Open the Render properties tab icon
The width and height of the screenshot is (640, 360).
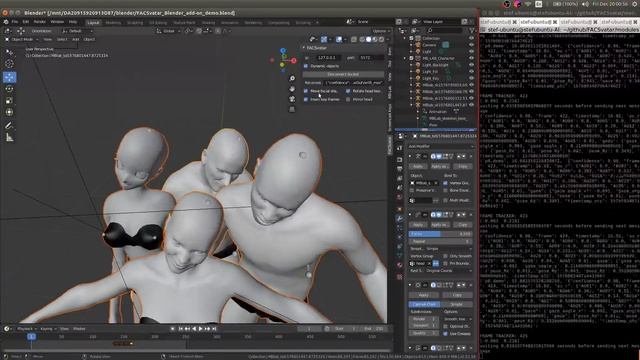click(400, 160)
